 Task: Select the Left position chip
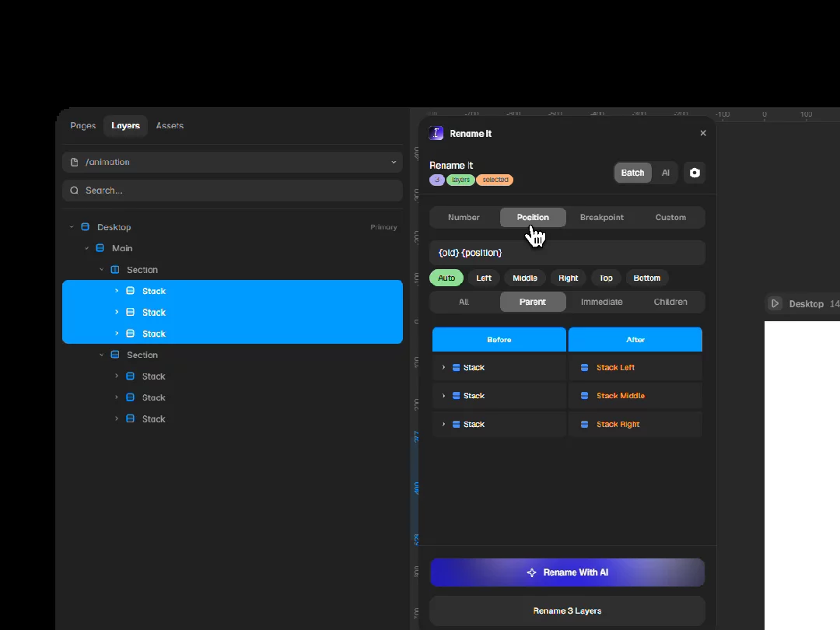pos(484,278)
